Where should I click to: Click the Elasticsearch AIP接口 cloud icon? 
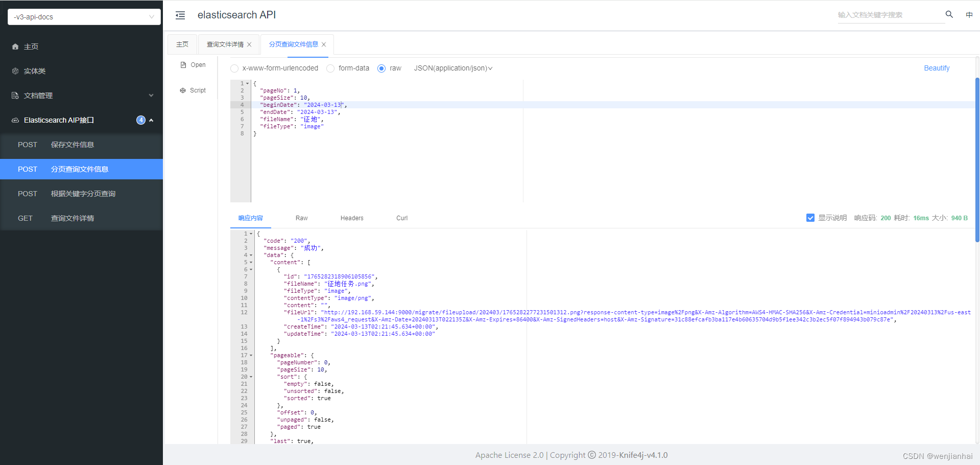coord(15,120)
